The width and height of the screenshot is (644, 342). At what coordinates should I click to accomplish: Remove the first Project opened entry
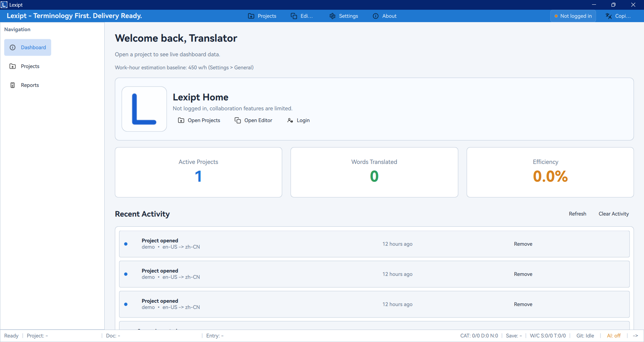click(x=523, y=244)
